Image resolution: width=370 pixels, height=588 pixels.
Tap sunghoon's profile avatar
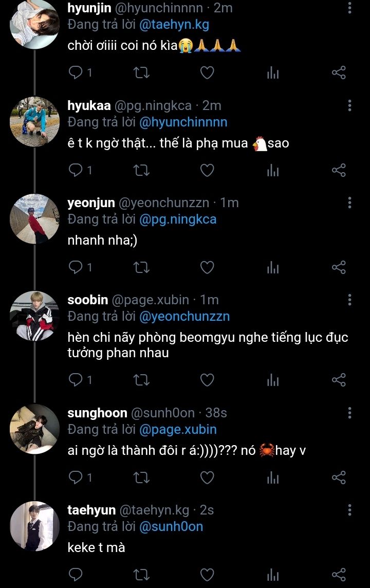pos(35,429)
